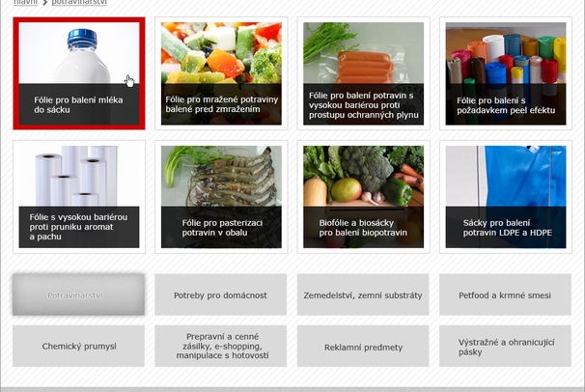585x392 pixels.
Task: Open the shrimp pasteurization foil tile
Action: [x=221, y=197]
